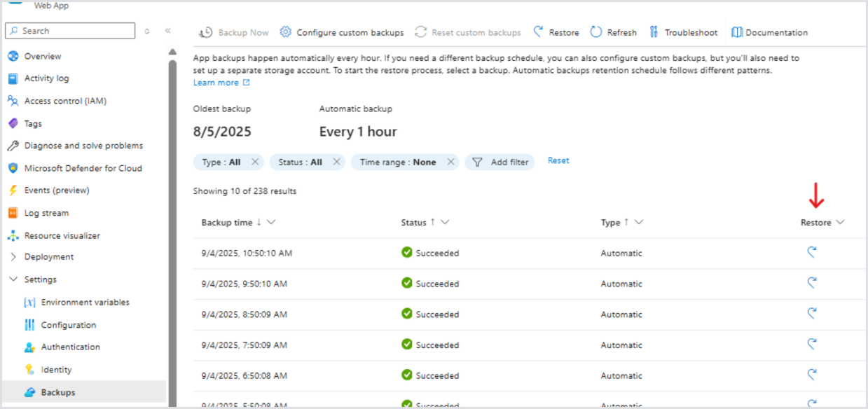Remove the Status : All filter
Screen dimensions: 868x409
pyautogui.click(x=337, y=162)
